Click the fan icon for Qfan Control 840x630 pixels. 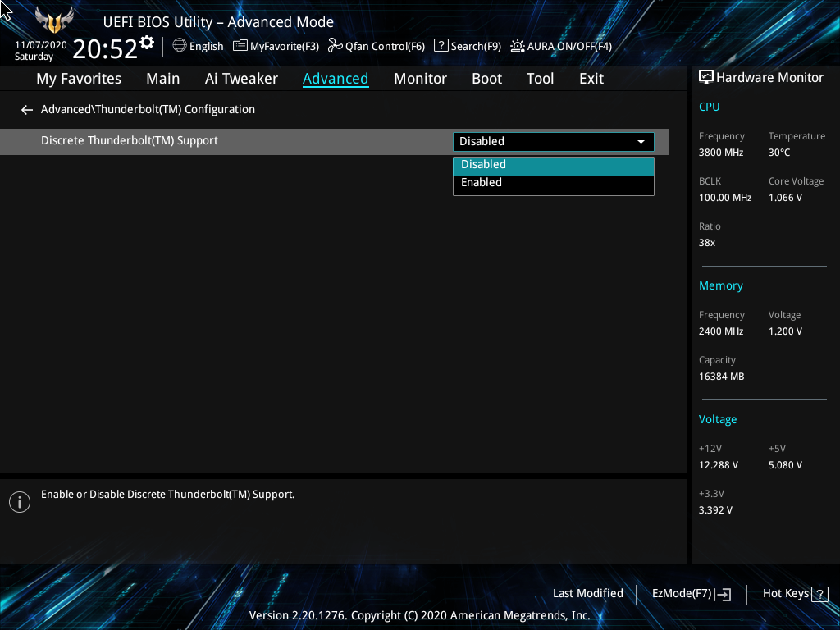tap(335, 46)
